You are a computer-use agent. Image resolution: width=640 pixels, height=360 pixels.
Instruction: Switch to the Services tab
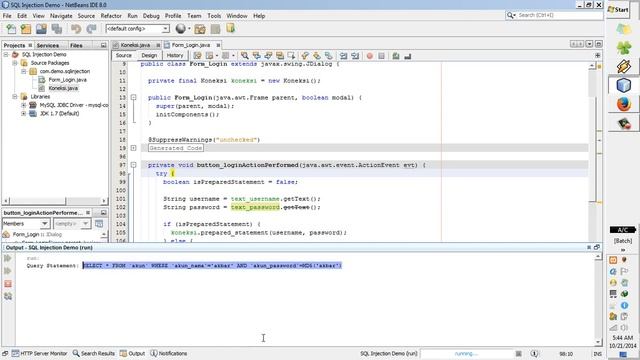pos(47,45)
